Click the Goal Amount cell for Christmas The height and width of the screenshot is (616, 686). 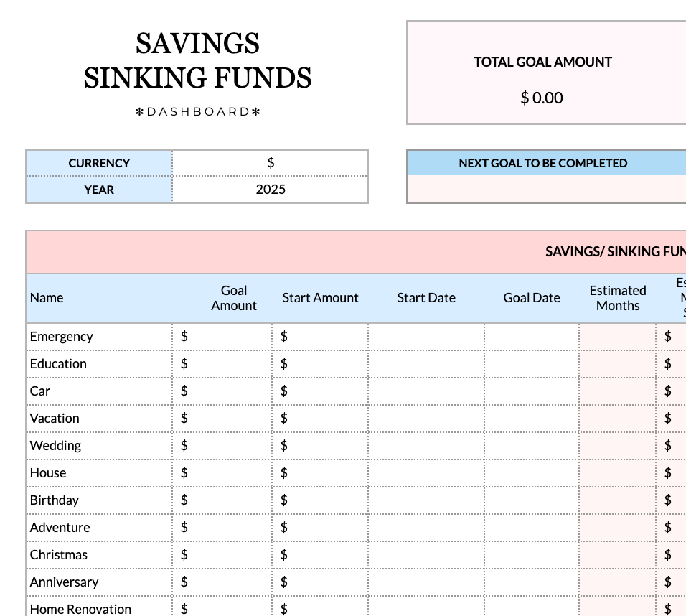pyautogui.click(x=222, y=554)
